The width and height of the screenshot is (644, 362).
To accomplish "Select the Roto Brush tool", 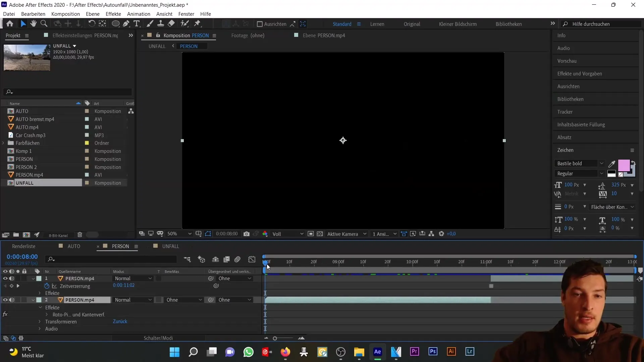I will pyautogui.click(x=184, y=24).
